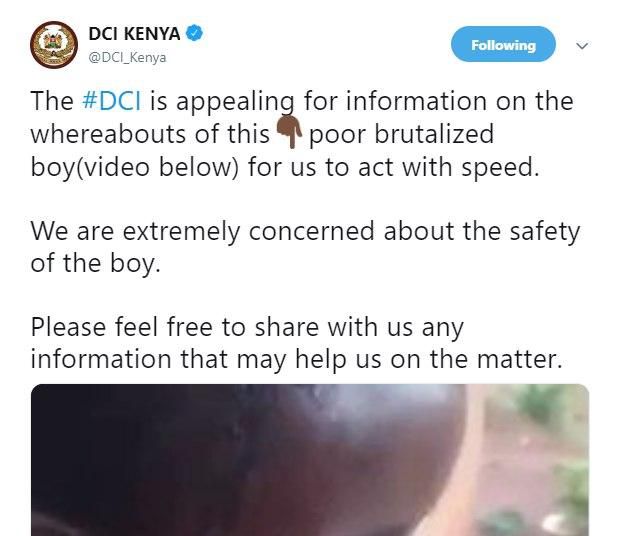Select the Kenya coat of arms emblem
This screenshot has height=536, width=623.
pos(54,45)
